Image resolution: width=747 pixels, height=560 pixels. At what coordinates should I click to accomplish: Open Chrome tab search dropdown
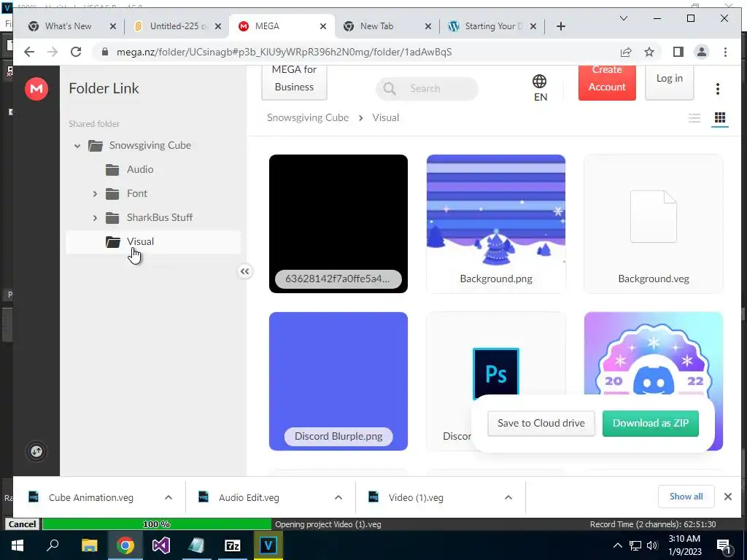point(623,18)
